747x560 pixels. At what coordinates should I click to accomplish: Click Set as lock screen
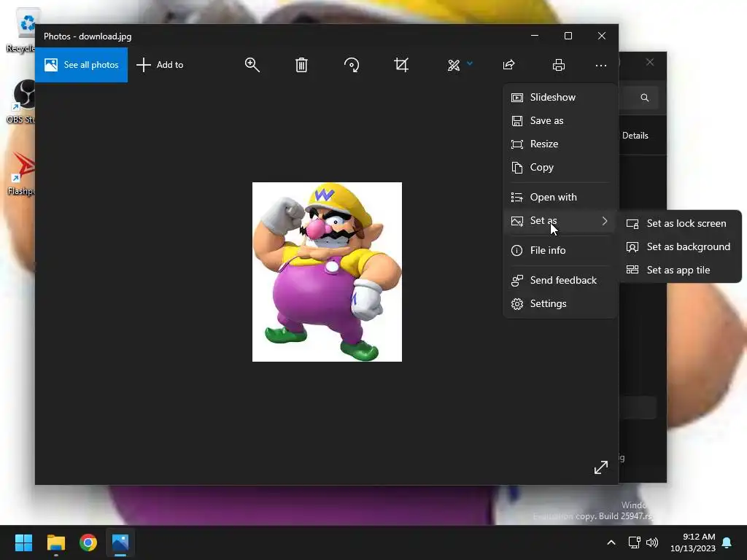(680, 223)
